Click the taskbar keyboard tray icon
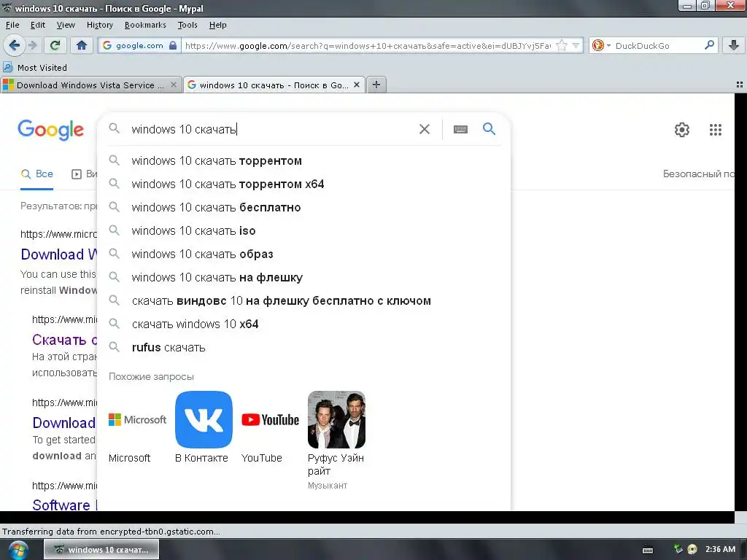Image resolution: width=747 pixels, height=560 pixels. pyautogui.click(x=648, y=550)
